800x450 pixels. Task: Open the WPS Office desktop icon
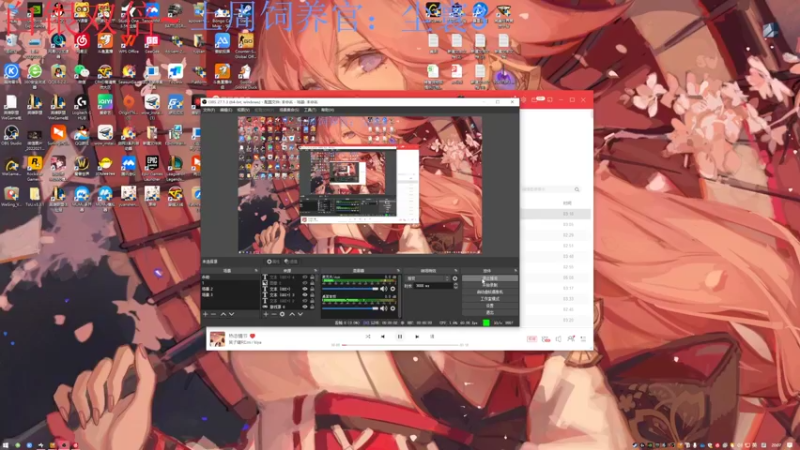pyautogui.click(x=129, y=43)
